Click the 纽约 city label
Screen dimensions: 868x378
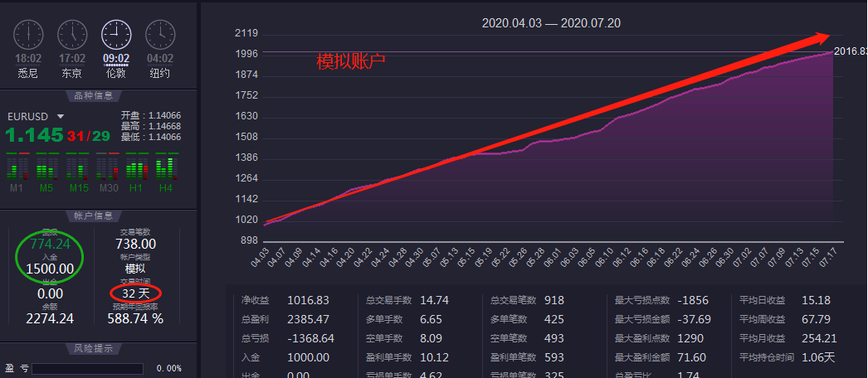[x=160, y=73]
